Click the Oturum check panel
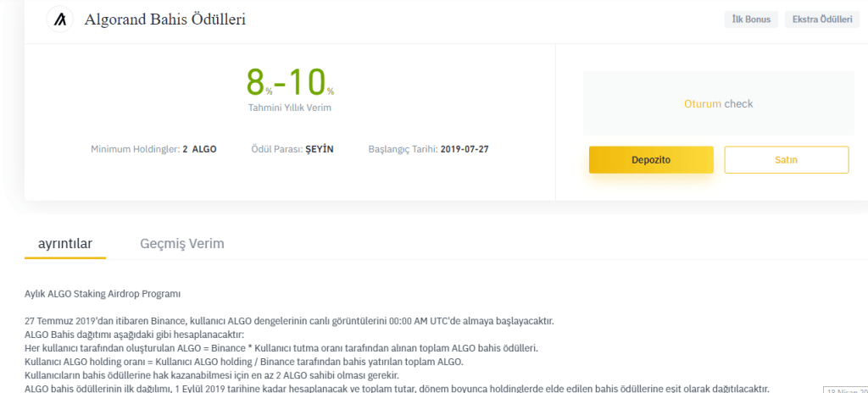This screenshot has width=868, height=393. pyautogui.click(x=718, y=104)
